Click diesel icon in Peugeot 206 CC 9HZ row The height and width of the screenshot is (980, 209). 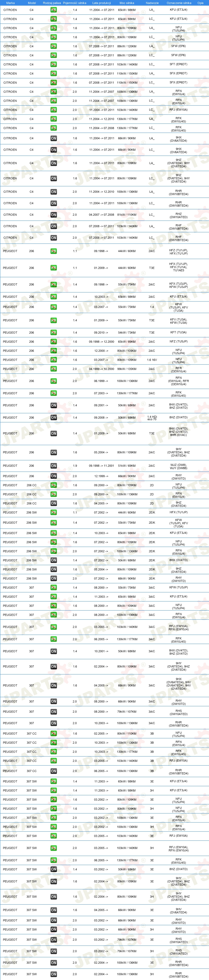[54, 504]
